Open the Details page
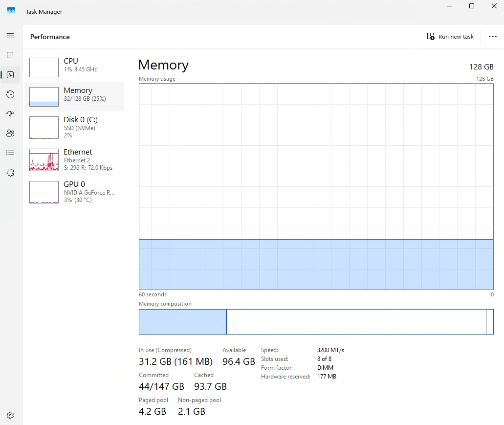 click(x=10, y=153)
